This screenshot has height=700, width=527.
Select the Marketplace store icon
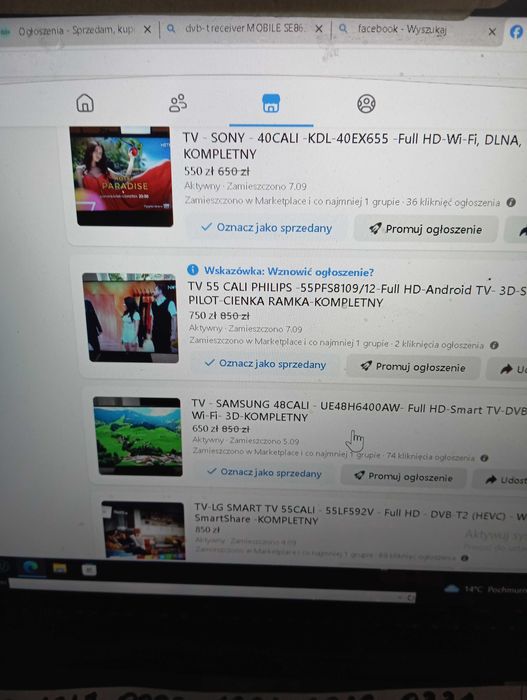coord(271,103)
